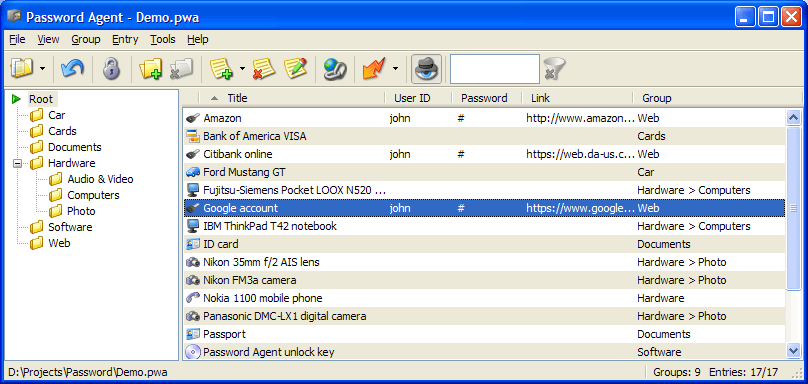Viewport: 808px width, 384px height.
Task: Select the Car folder in tree
Action: coord(57,115)
